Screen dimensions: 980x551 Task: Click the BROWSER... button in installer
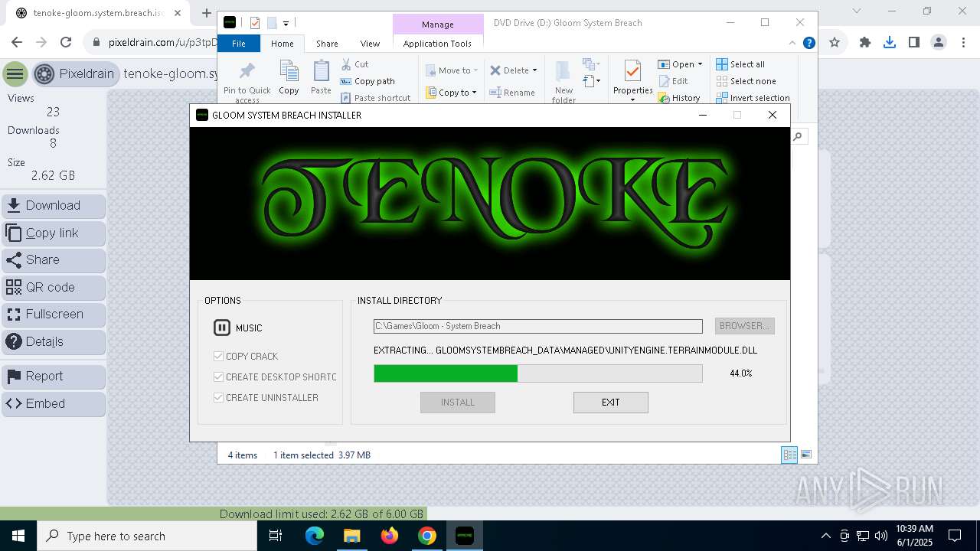point(744,326)
